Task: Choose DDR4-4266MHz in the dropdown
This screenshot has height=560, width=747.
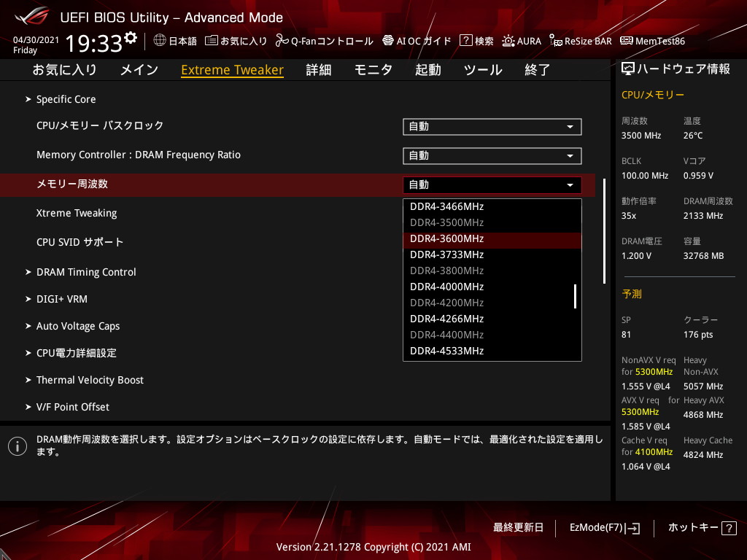Action: coord(492,319)
